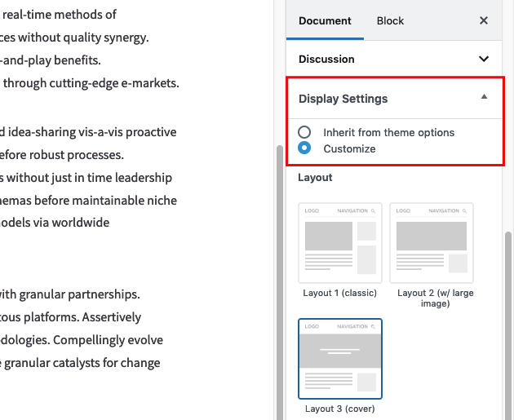Click the Layout 3 (cover) caption
This screenshot has height=420, width=514.
pos(340,409)
